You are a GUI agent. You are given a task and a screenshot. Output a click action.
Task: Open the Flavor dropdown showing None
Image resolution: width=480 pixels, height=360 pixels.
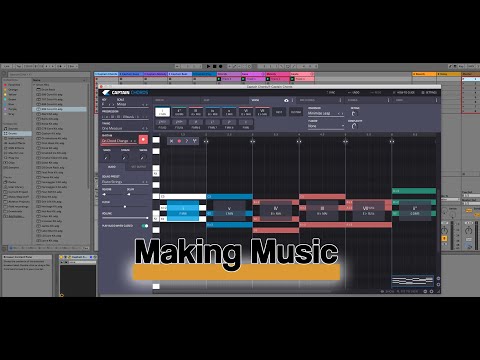326,126
